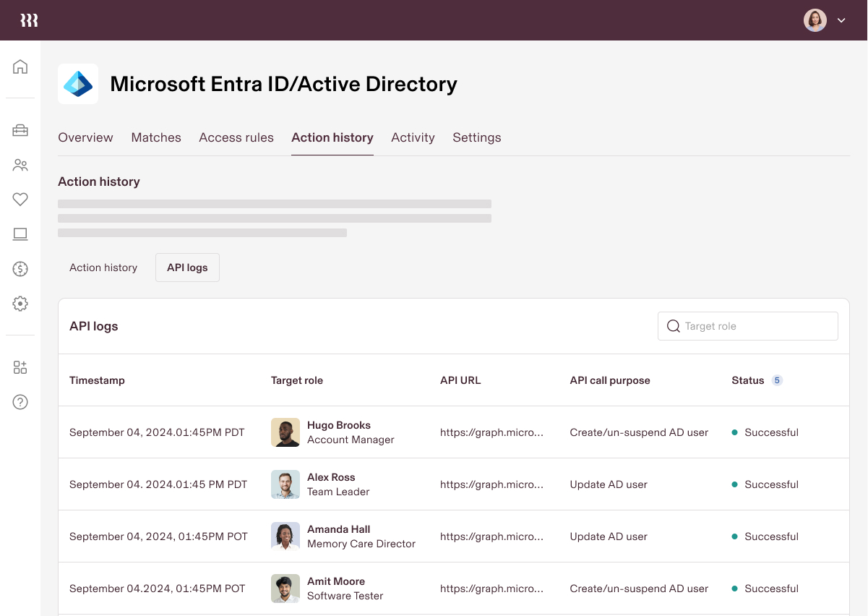Click Amanda Hall's avatar photo

coord(285,536)
